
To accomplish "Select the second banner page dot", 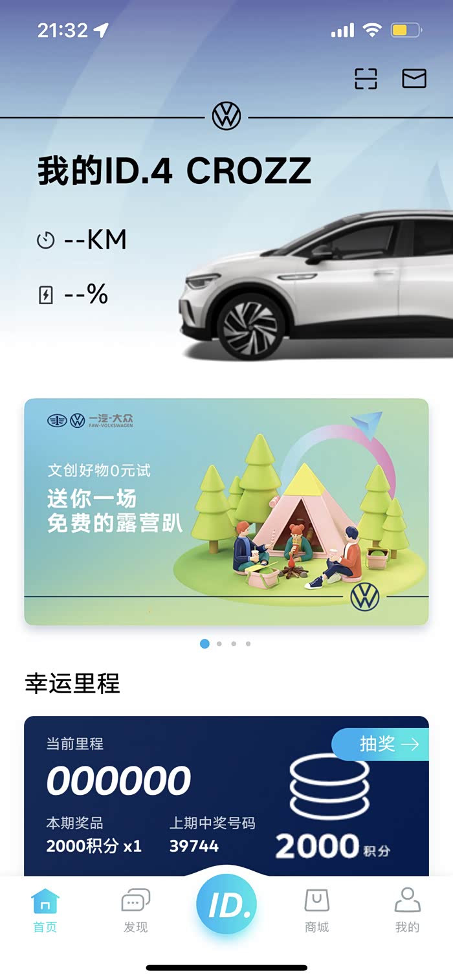I will tap(219, 643).
